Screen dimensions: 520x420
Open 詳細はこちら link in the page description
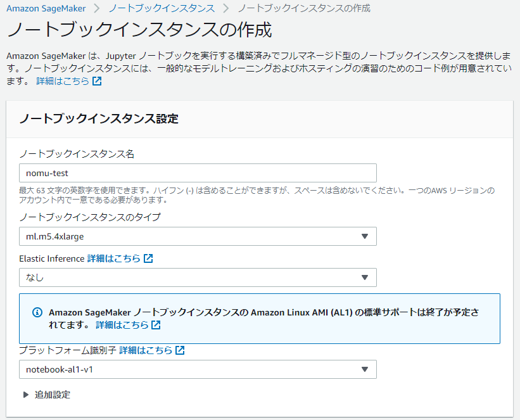click(63, 81)
